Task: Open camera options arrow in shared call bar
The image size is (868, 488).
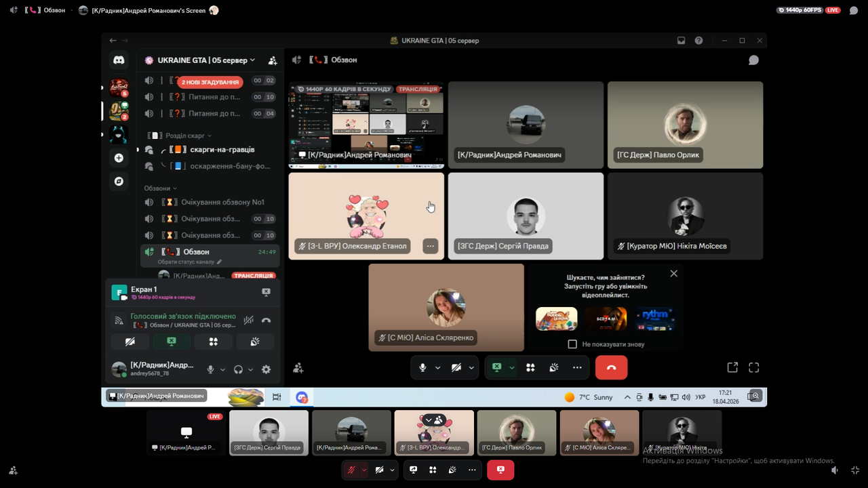Action: 471,367
